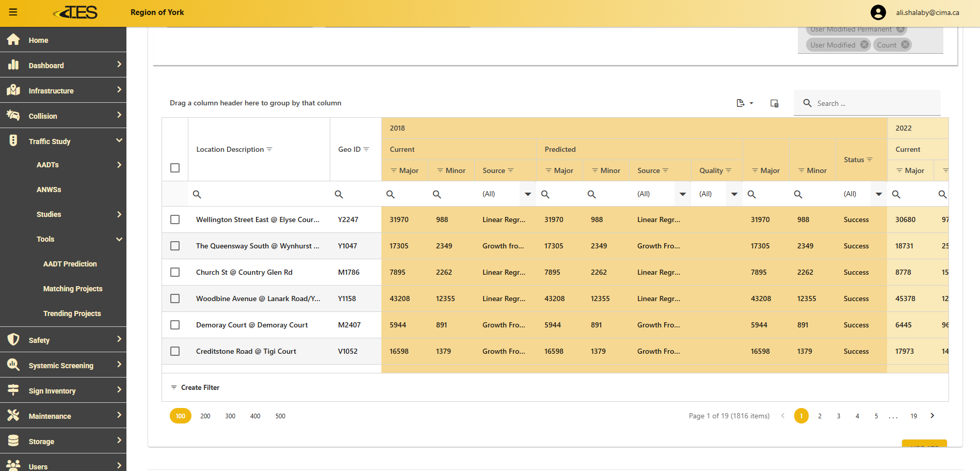This screenshot has height=471, width=980.
Task: Click the user account avatar icon
Action: click(878, 12)
